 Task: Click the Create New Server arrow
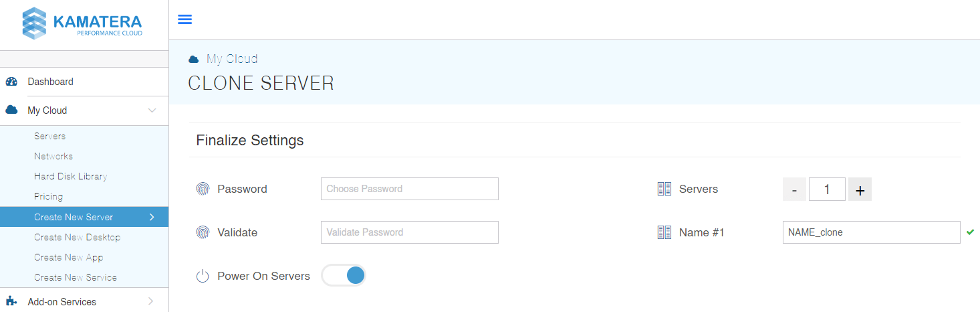(152, 217)
